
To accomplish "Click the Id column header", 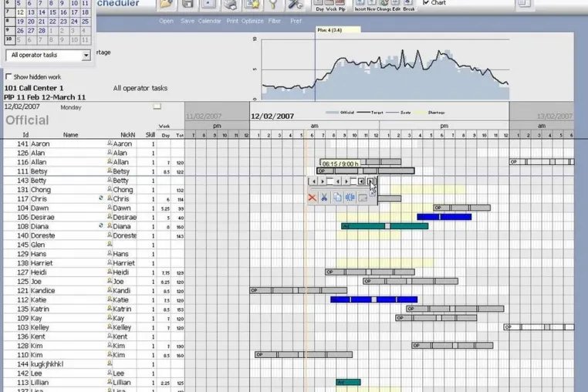I will [25, 135].
